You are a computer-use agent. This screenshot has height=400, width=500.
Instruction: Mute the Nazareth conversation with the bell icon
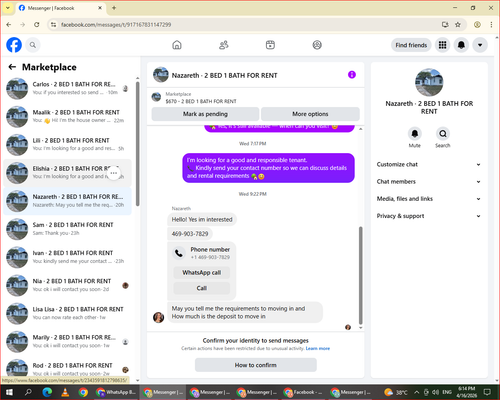415,134
